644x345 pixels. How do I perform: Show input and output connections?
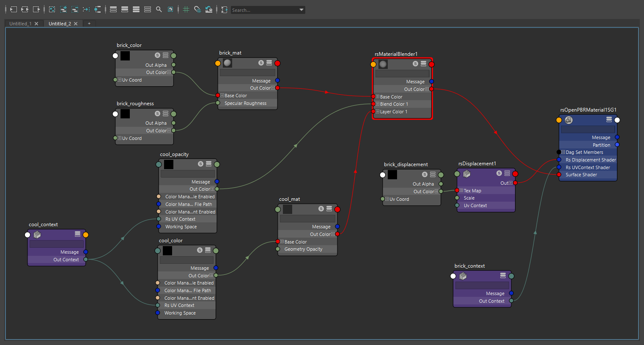(25, 9)
